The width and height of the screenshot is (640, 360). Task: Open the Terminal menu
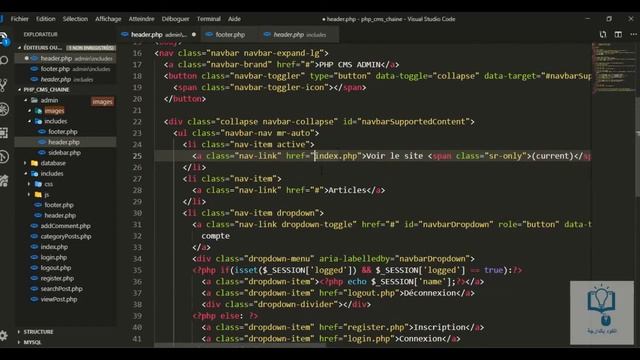point(209,19)
